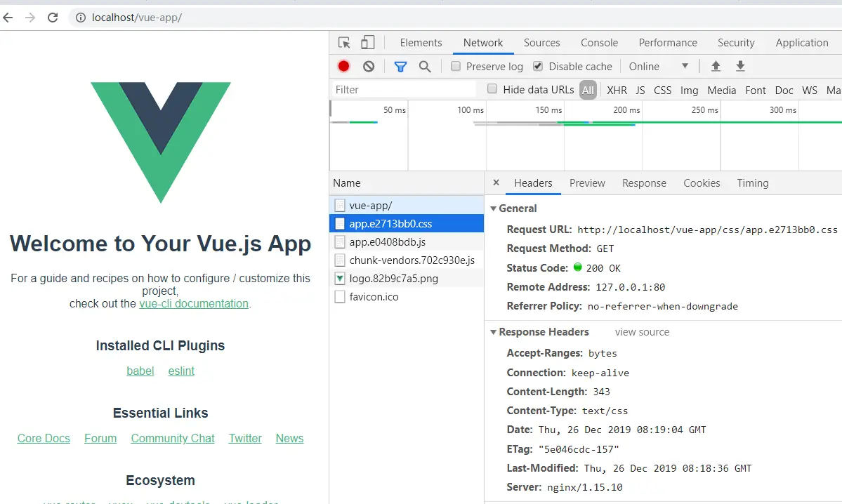842x504 pixels.
Task: Click the Name column header
Action: (407, 183)
